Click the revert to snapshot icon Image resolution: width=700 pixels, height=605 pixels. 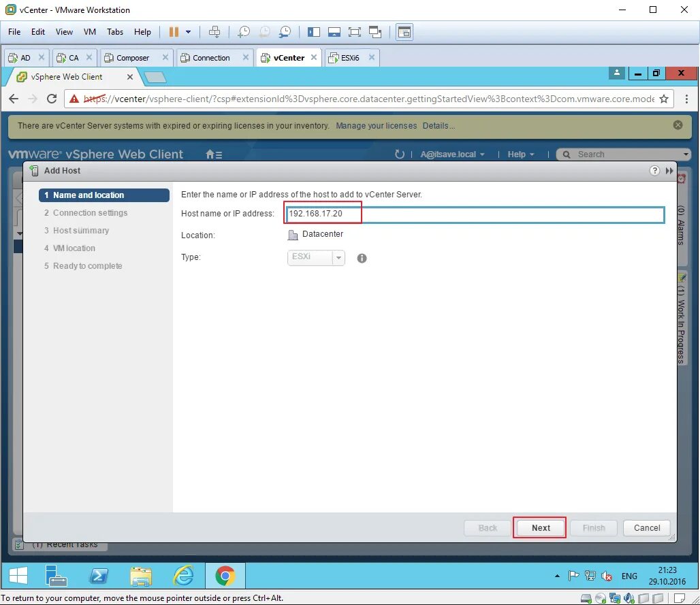tap(264, 32)
